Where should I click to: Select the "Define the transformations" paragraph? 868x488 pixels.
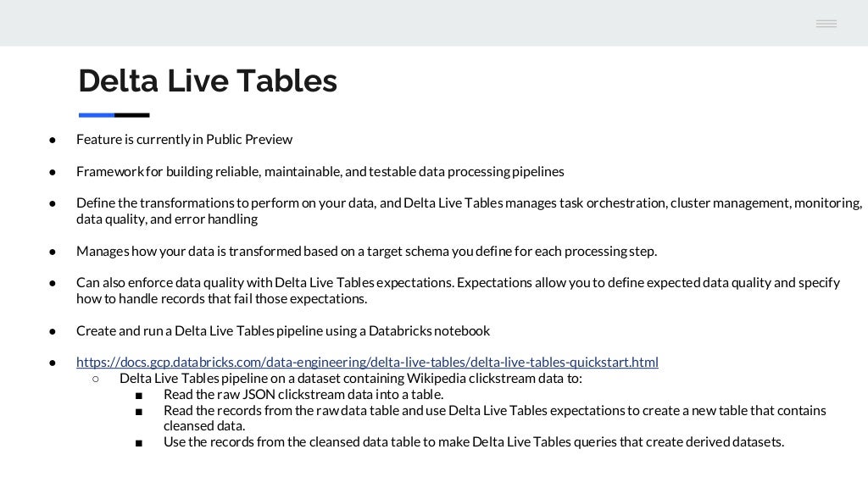click(469, 211)
